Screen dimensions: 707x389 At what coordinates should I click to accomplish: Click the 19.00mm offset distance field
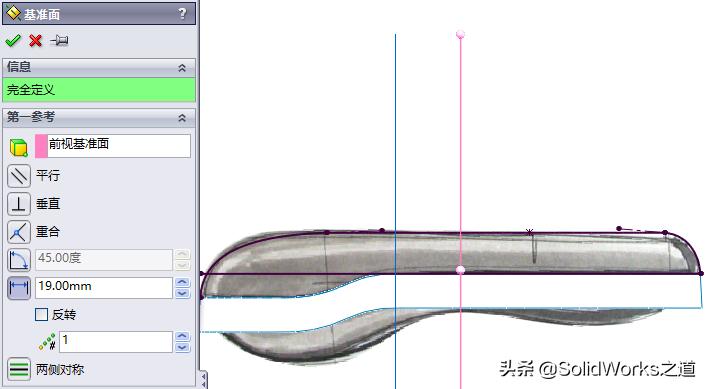104,288
